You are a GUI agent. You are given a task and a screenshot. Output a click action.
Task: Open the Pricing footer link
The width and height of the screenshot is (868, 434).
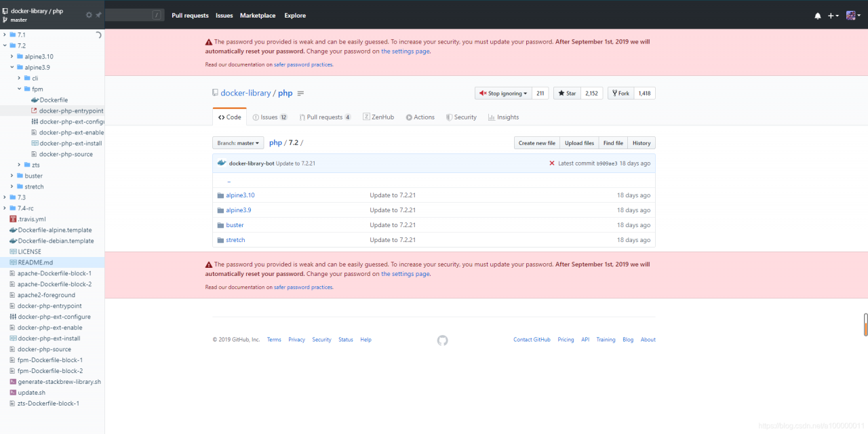pos(566,340)
